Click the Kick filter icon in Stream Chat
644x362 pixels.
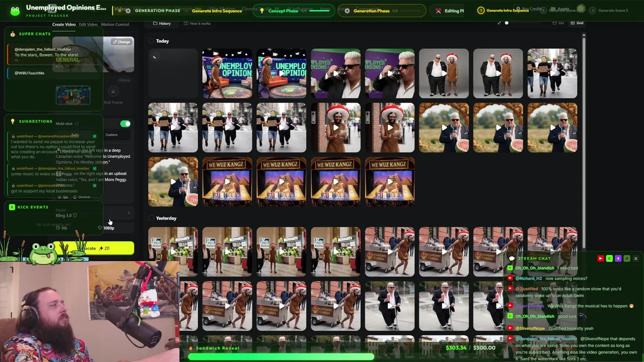point(609,258)
